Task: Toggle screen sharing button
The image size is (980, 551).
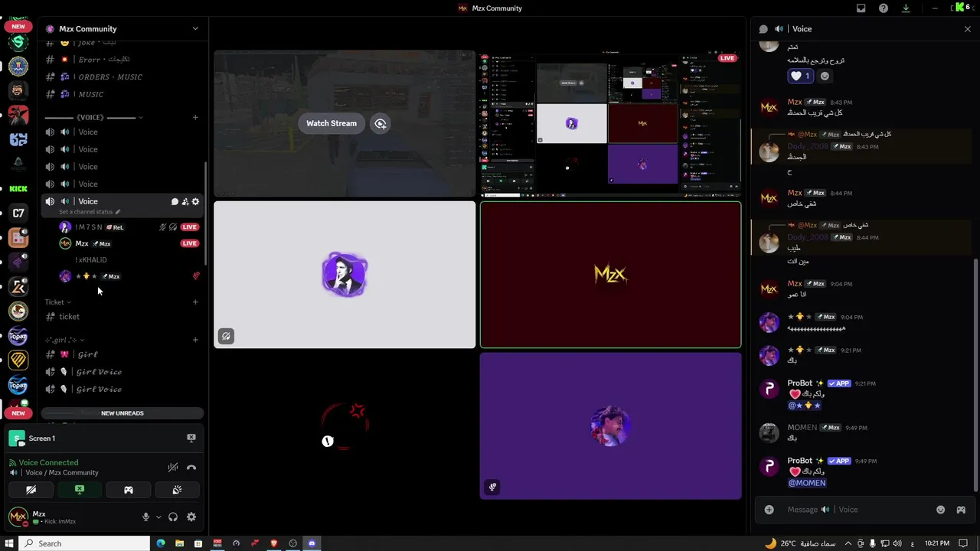Action: tap(80, 490)
